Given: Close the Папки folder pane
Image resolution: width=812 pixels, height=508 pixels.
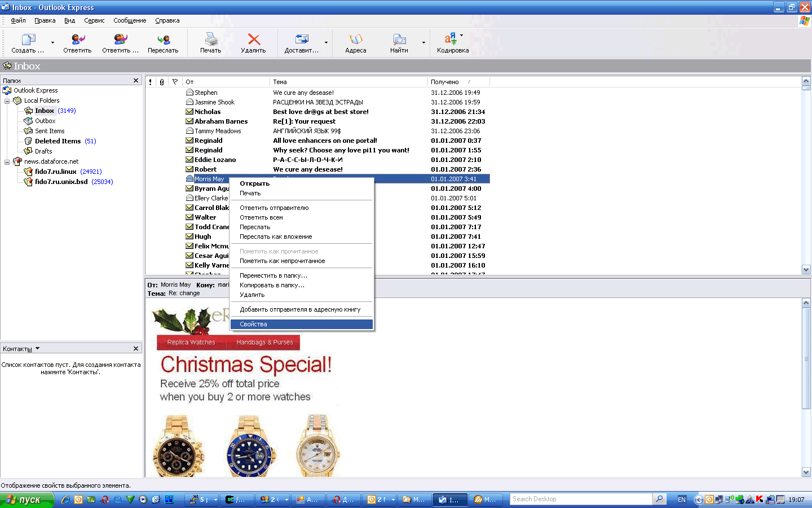Looking at the screenshot, I should click(136, 81).
